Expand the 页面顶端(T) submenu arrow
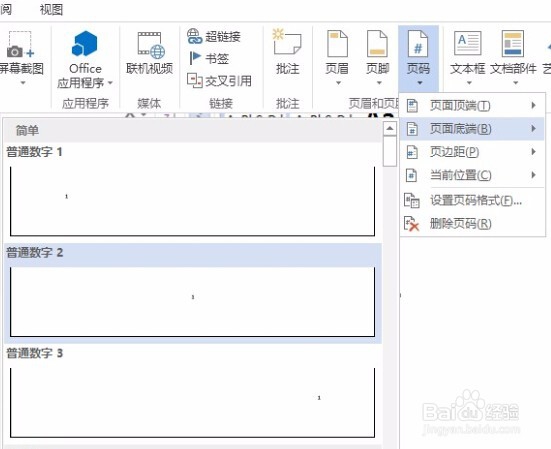Viewport: 551px width, 449px height. [533, 105]
